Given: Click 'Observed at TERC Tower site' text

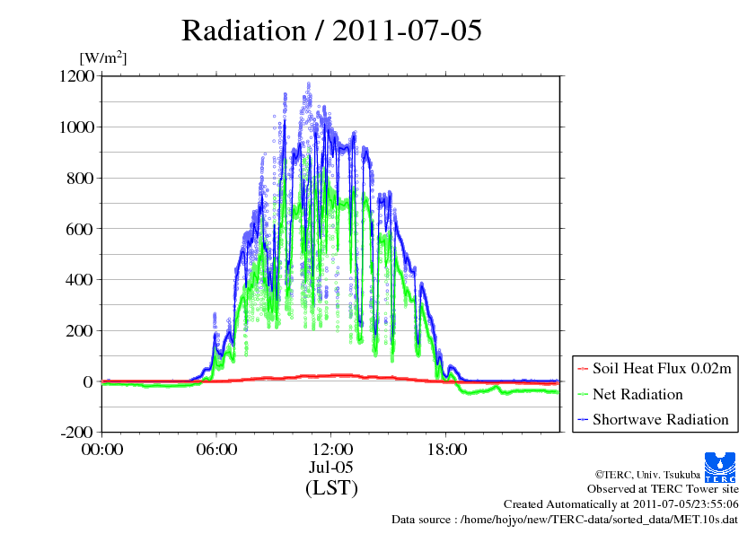Looking at the screenshot, I should tap(663, 489).
